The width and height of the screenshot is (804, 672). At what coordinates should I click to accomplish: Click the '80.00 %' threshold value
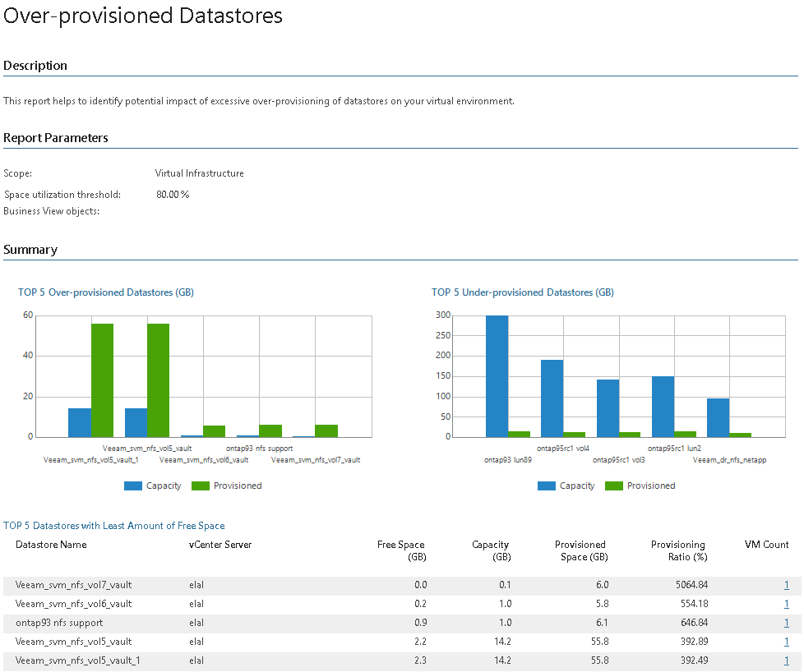coord(173,195)
